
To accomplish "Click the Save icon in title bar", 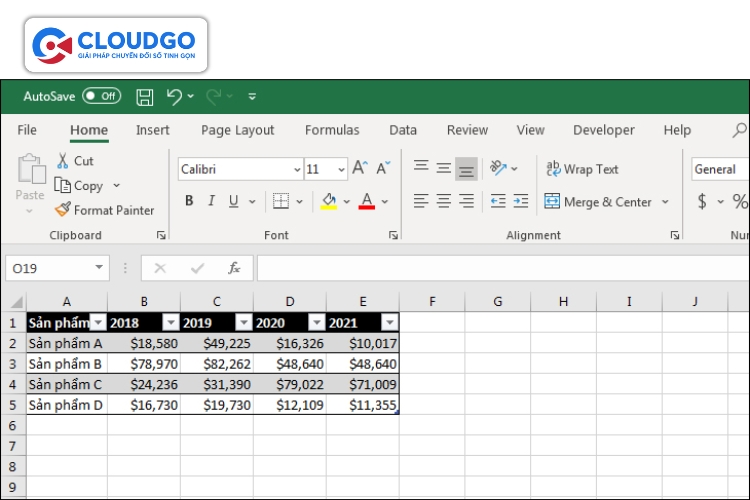I will (x=145, y=97).
